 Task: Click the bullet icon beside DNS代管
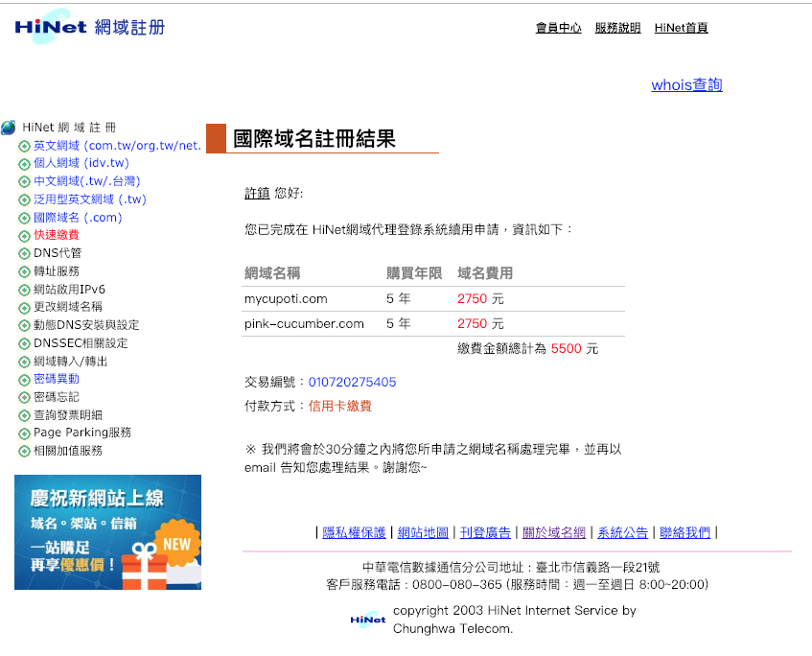click(24, 254)
